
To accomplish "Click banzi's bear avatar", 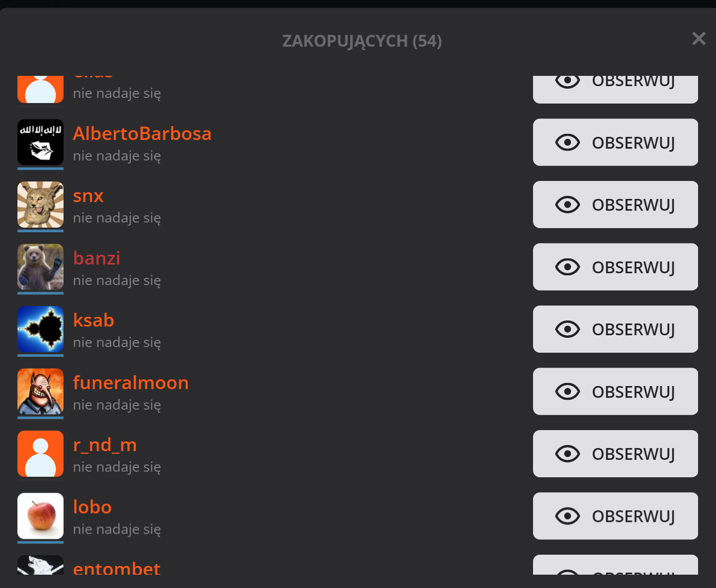I will click(x=40, y=267).
